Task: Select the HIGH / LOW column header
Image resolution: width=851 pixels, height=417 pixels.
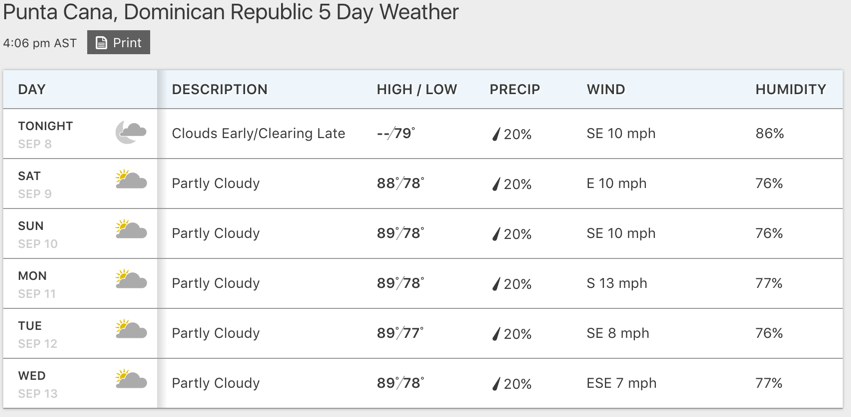Action: tap(417, 89)
